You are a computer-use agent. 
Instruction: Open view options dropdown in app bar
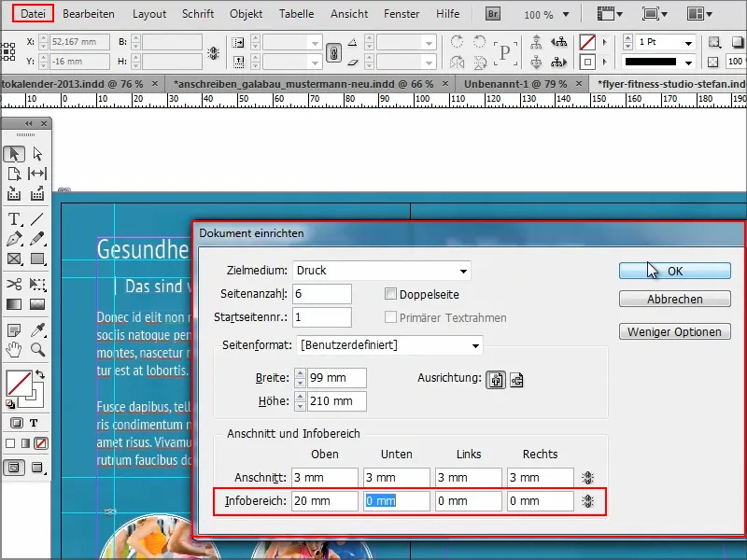click(611, 14)
